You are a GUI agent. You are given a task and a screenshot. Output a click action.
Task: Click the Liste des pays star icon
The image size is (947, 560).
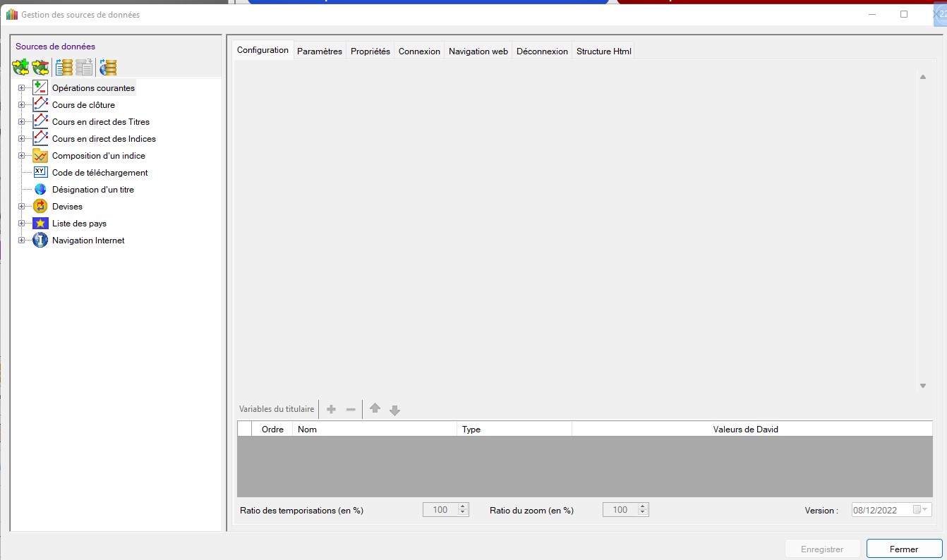click(40, 224)
